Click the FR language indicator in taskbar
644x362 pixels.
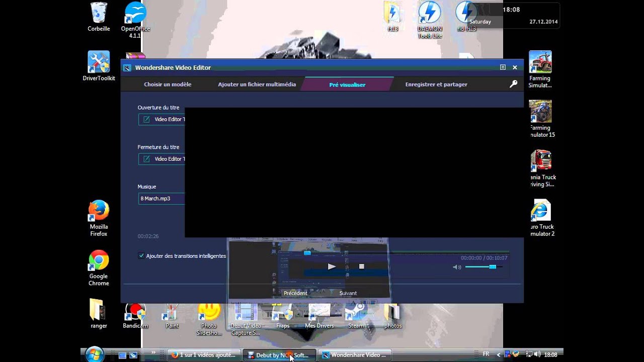pyautogui.click(x=486, y=354)
